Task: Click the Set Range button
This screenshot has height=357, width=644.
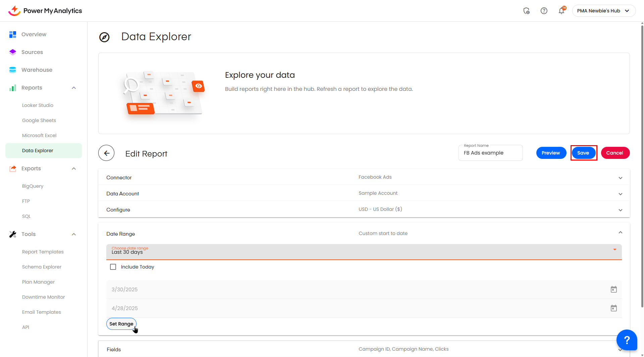Action: click(121, 324)
